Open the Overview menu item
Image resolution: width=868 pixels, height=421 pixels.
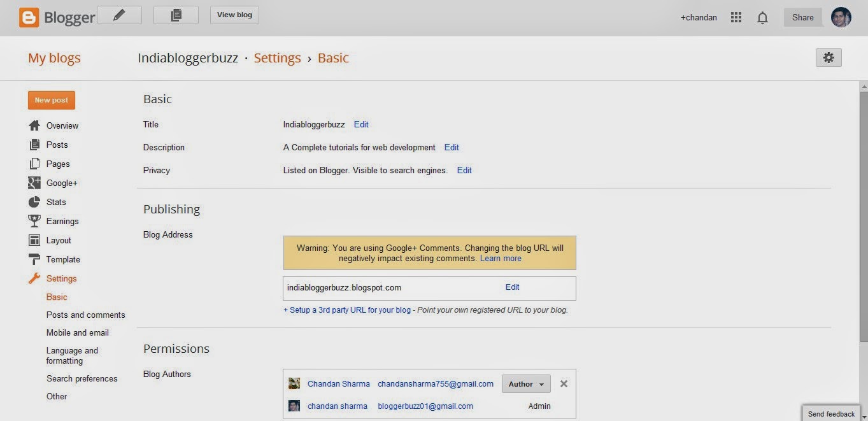point(62,125)
